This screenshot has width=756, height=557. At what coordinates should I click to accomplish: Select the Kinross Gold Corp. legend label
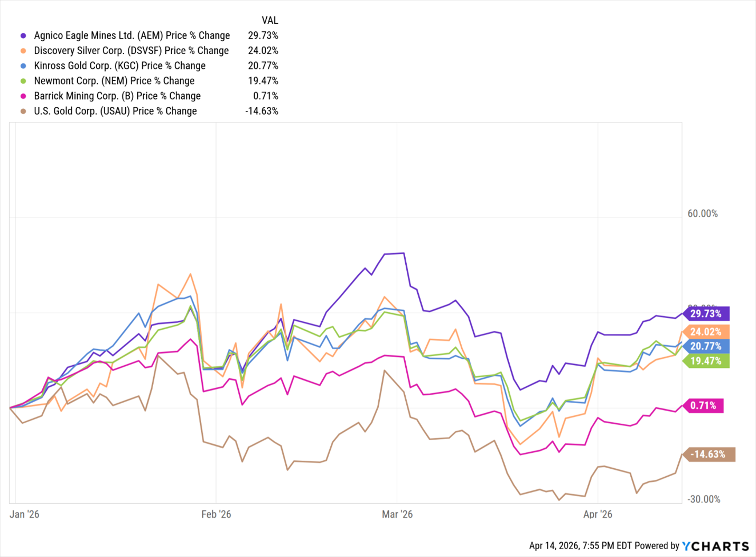tap(120, 66)
